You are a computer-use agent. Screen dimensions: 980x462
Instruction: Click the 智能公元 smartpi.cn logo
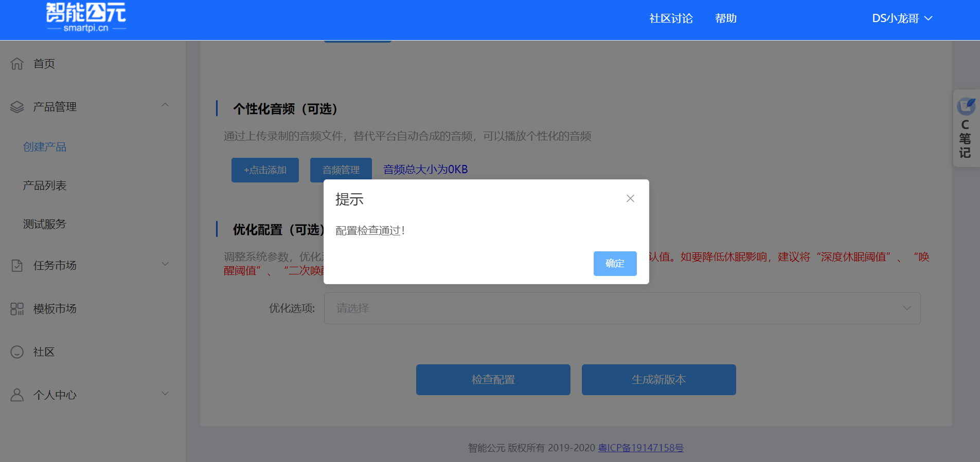point(86,18)
